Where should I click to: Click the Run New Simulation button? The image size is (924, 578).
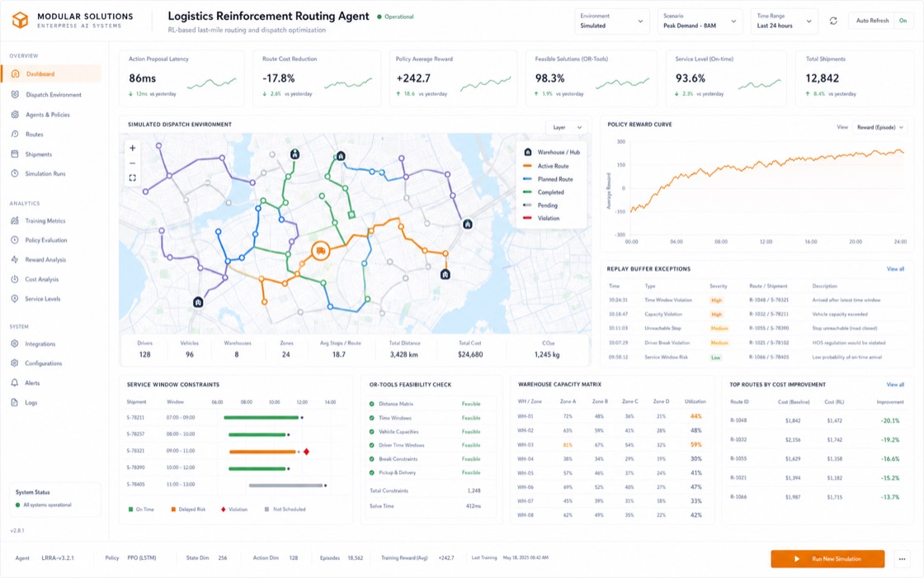827,558
